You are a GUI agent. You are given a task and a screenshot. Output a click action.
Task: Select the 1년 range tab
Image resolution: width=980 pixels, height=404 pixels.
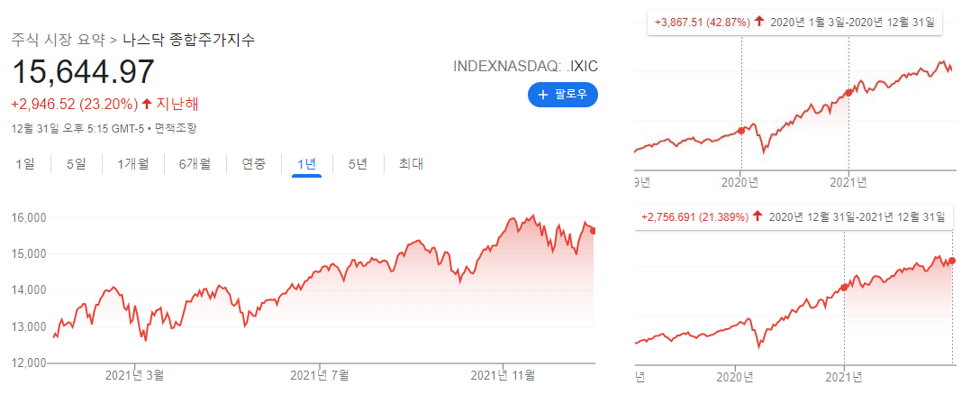pyautogui.click(x=307, y=164)
